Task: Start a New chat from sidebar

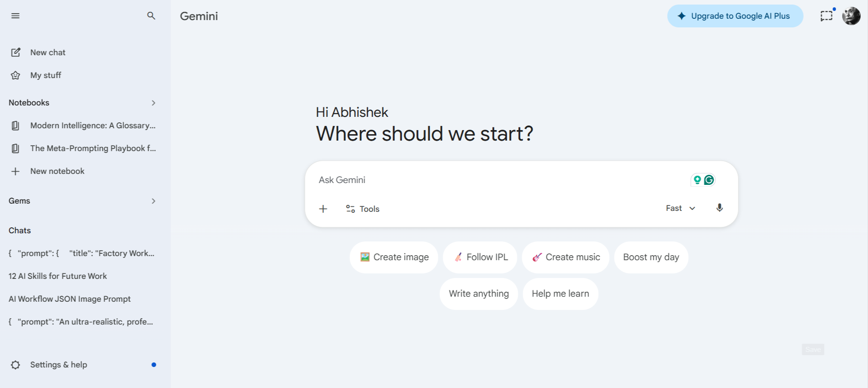Action: pos(48,52)
